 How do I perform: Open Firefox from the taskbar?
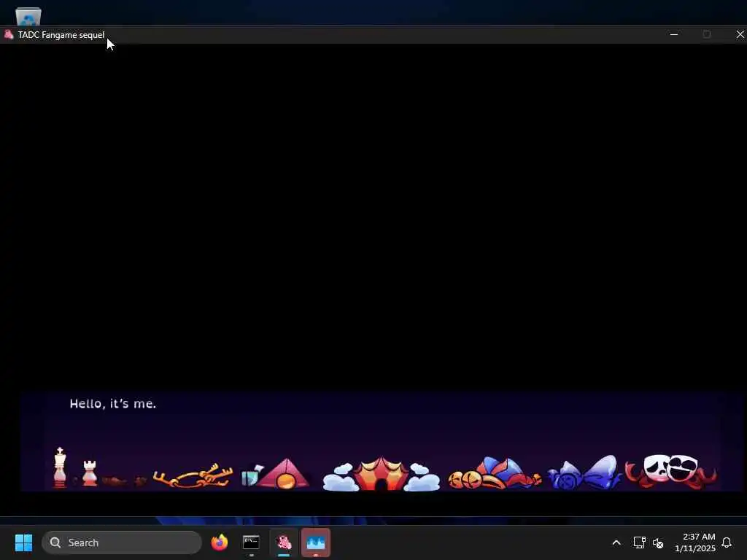[x=219, y=542]
